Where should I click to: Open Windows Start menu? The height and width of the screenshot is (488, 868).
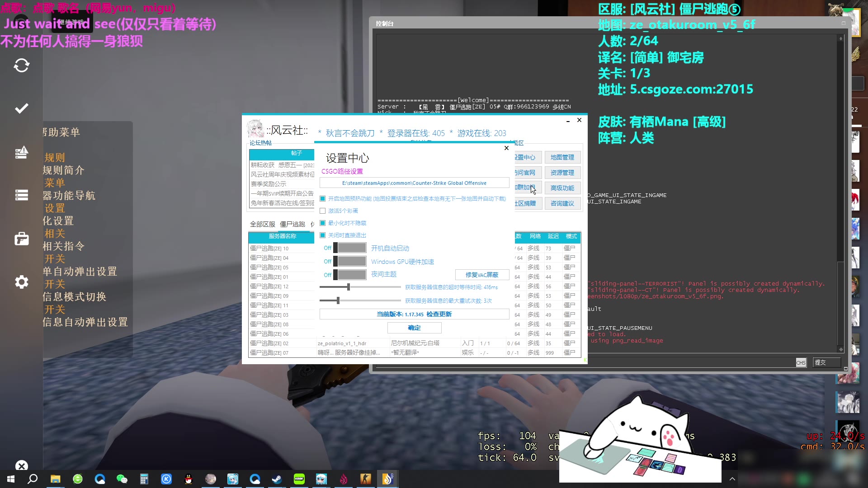tap(11, 479)
